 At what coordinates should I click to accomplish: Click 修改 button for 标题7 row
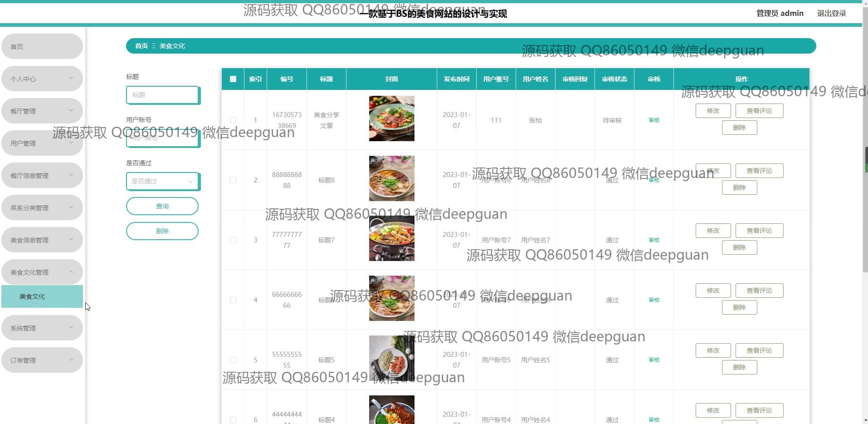click(x=713, y=231)
